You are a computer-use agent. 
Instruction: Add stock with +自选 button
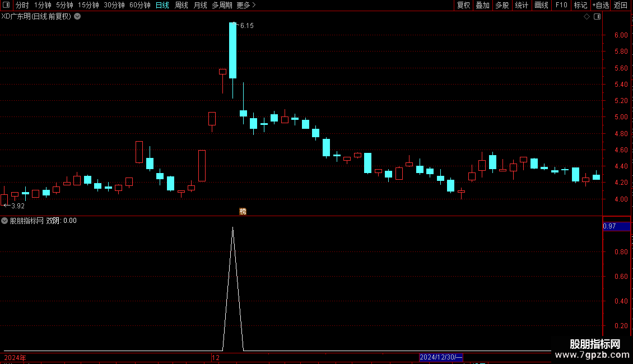601,5
